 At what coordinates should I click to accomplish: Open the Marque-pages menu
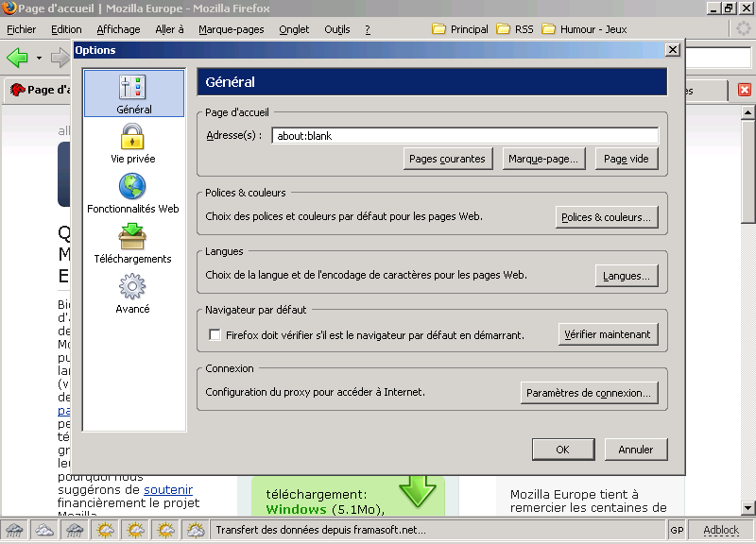232,29
